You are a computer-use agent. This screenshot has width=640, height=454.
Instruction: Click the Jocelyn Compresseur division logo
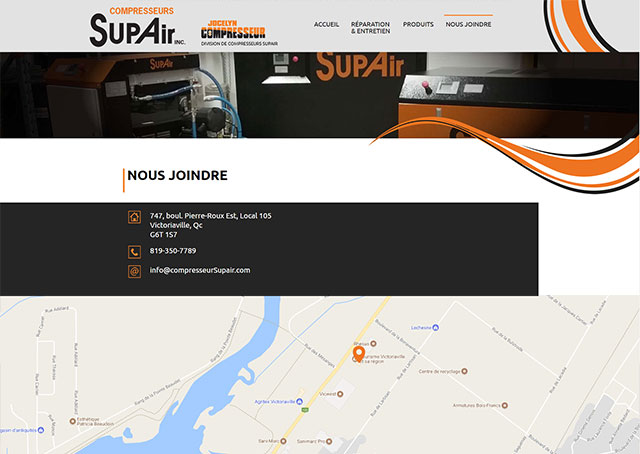(x=239, y=33)
